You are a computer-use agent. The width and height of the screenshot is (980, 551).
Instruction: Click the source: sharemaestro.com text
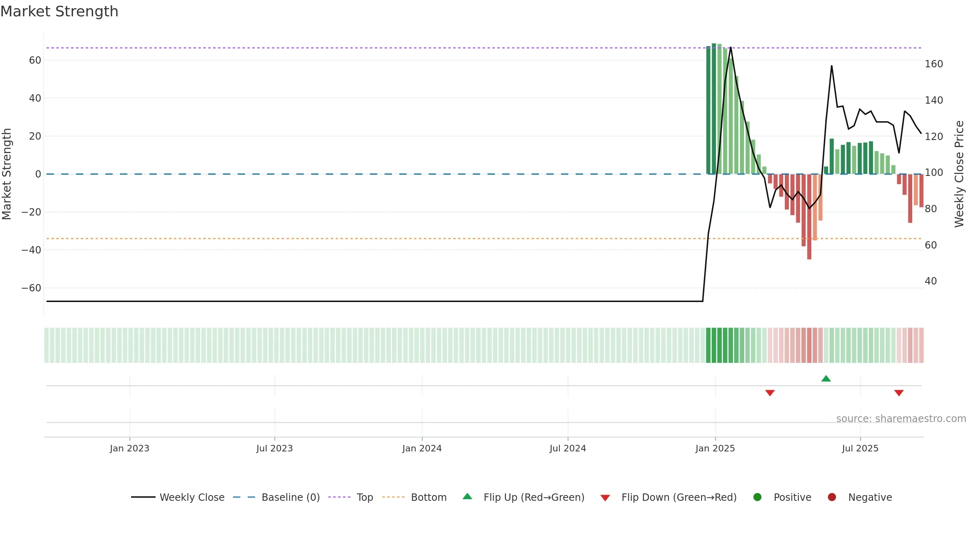tap(901, 418)
